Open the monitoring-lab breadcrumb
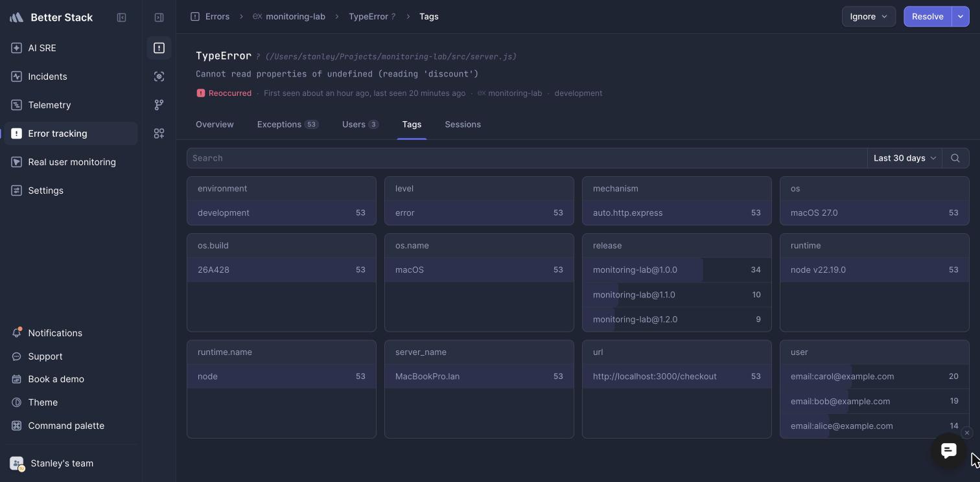This screenshot has height=482, width=980. [289, 17]
